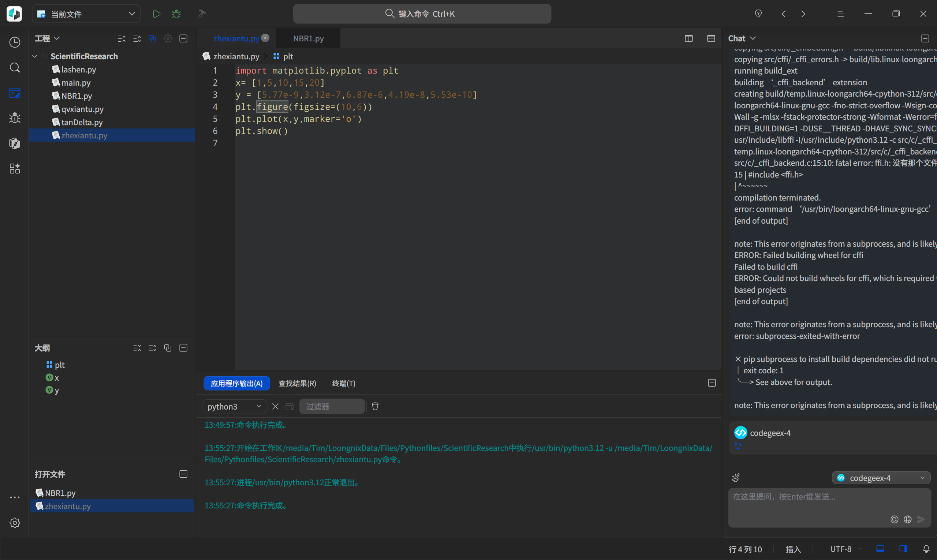Collapse the 打开文件 section
Image resolution: width=937 pixels, height=560 pixels.
[183, 474]
